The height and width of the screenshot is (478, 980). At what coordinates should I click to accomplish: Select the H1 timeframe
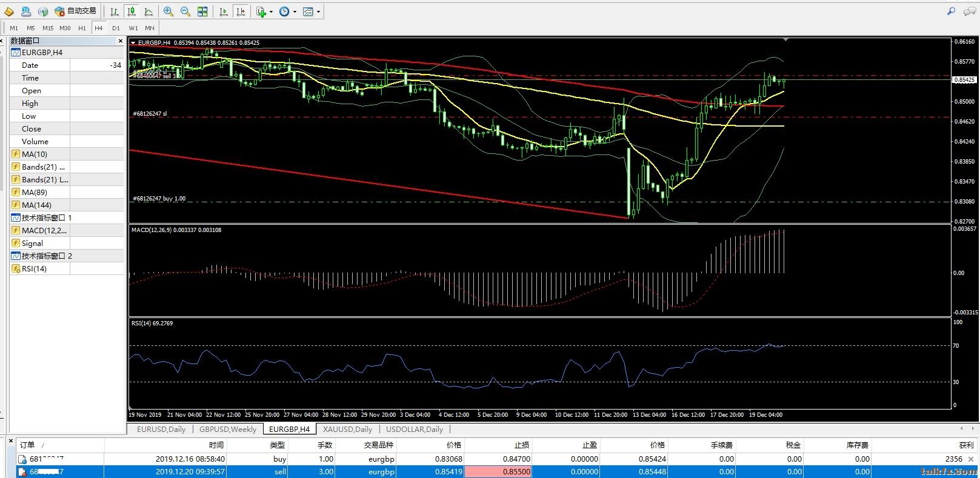point(82,28)
